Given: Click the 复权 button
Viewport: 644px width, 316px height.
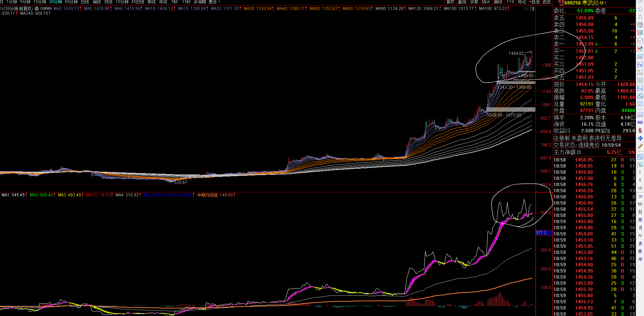Looking at the screenshot, I should tap(450, 2).
